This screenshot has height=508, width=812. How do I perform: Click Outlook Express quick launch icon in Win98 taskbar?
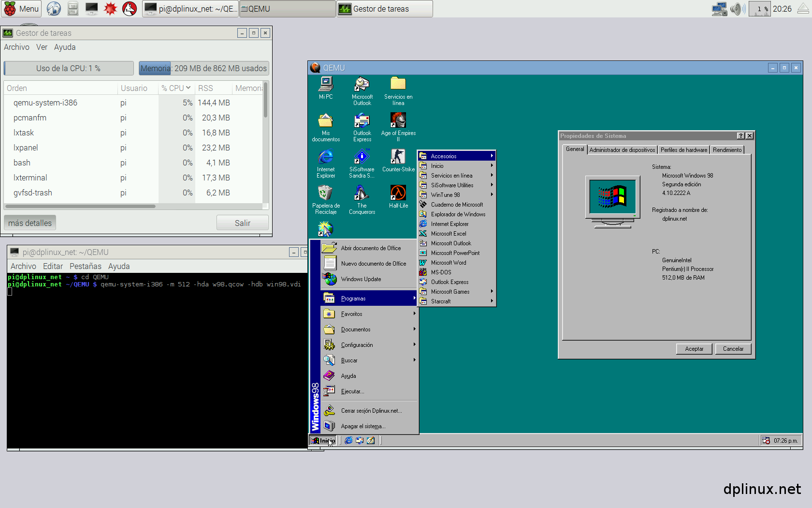coord(360,440)
